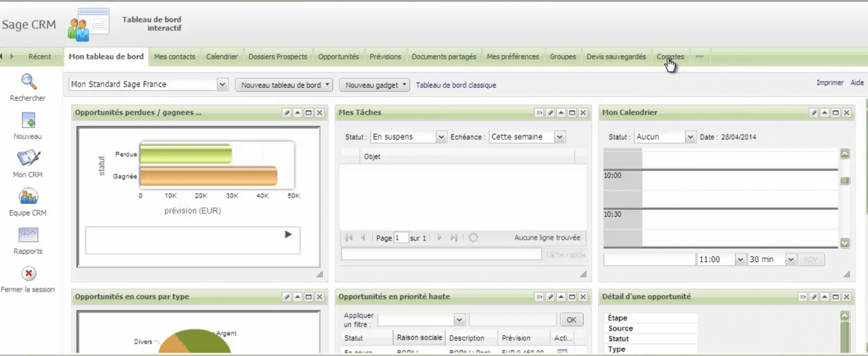Go to the Prévisions tab

coord(385,57)
